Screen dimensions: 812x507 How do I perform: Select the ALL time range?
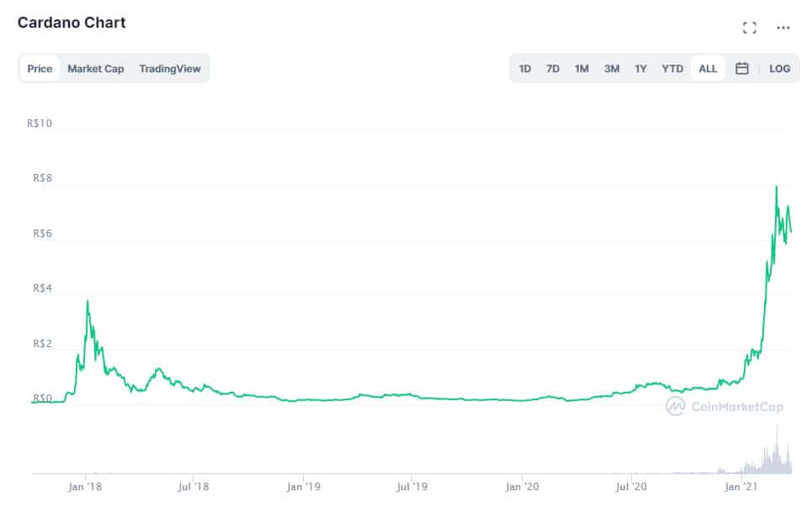(708, 68)
